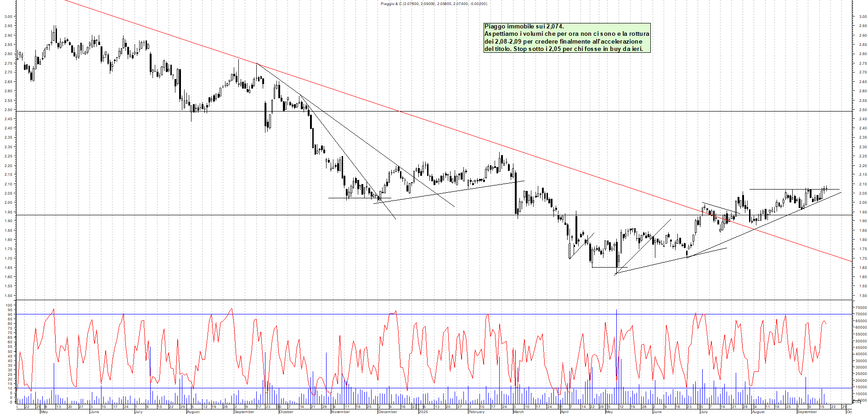This screenshot has width=868, height=414.
Task: Click the 2.50 price label on left axis
Action: [8, 110]
